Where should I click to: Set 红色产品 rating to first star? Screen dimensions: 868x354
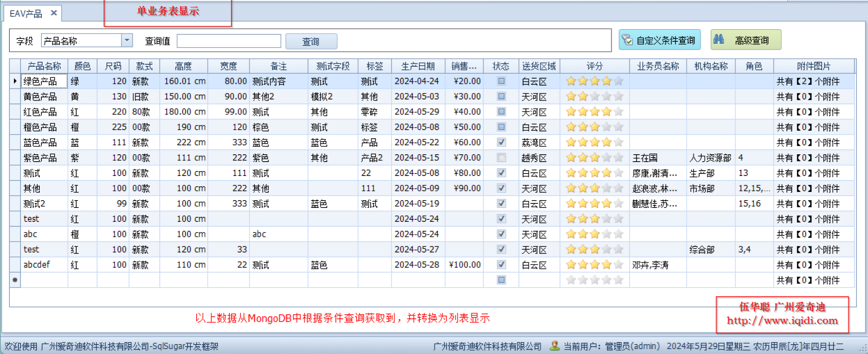pos(571,112)
